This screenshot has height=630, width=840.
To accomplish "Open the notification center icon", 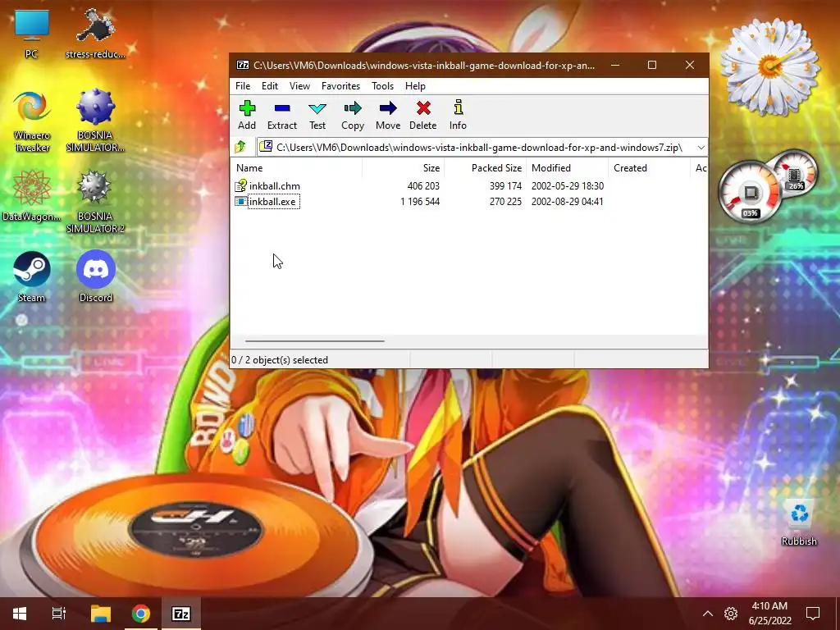I will pos(813,614).
